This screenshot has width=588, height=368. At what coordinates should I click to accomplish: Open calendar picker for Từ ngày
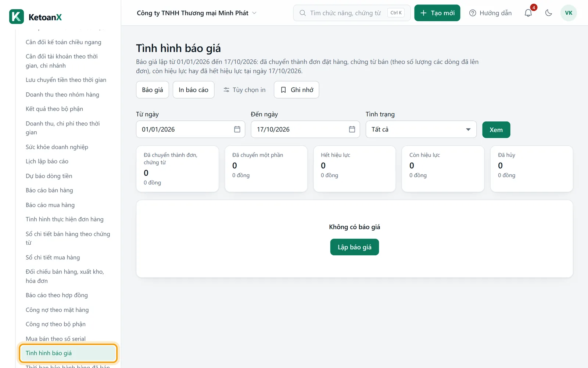coord(237,129)
